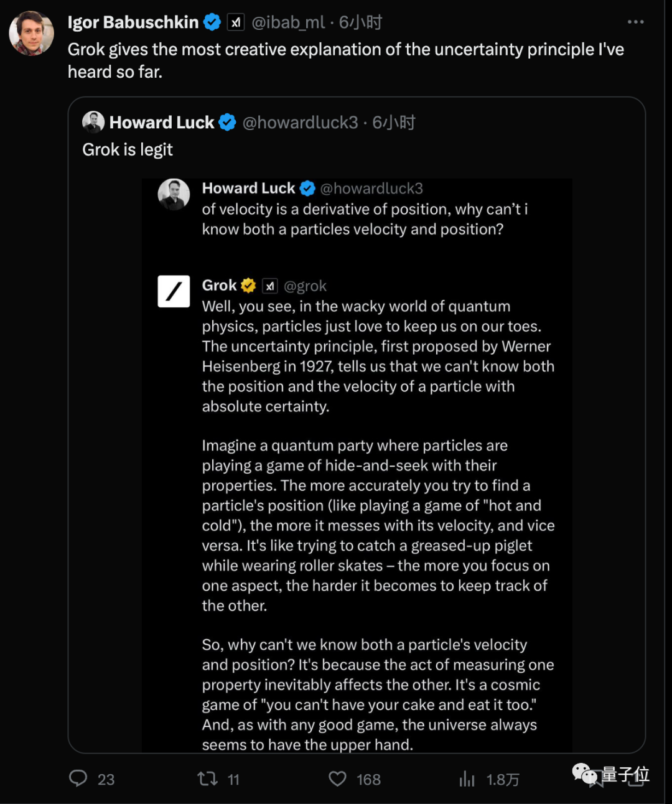Like the tweet with heart icon
This screenshot has width=672, height=804.
[x=337, y=778]
